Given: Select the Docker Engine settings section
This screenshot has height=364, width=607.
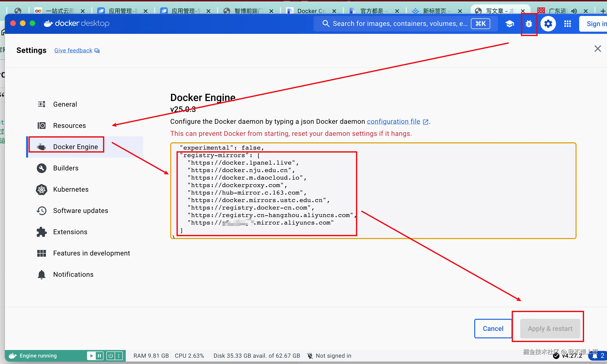Looking at the screenshot, I should (85, 147).
